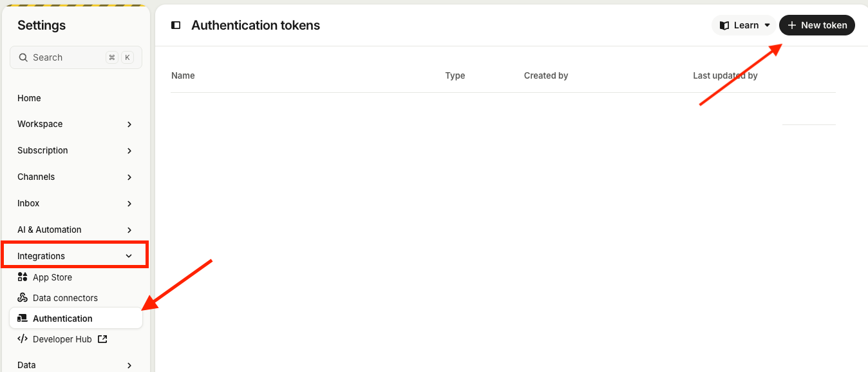868x372 pixels.
Task: Click the Data connectors webhook icon
Action: point(23,298)
